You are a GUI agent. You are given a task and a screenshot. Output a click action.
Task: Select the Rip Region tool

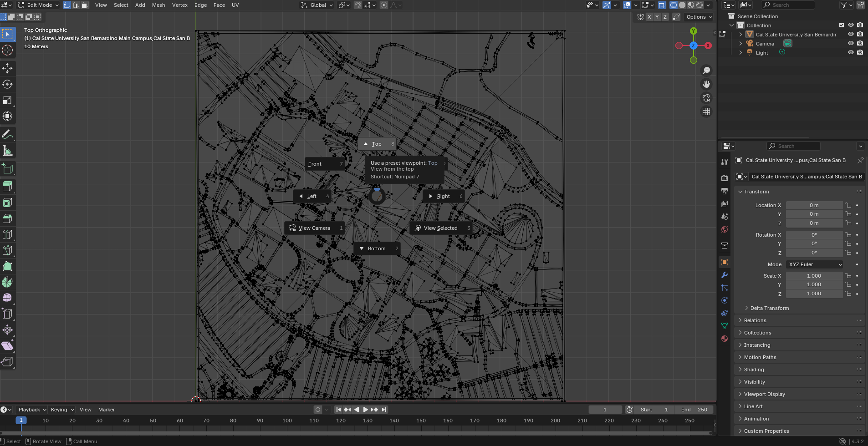pyautogui.click(x=7, y=362)
